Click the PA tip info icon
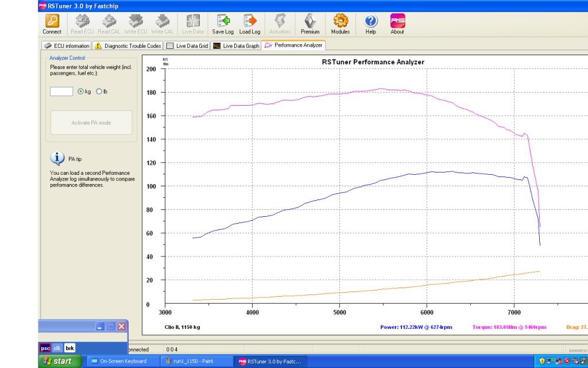The width and height of the screenshot is (588, 368). 57,159
